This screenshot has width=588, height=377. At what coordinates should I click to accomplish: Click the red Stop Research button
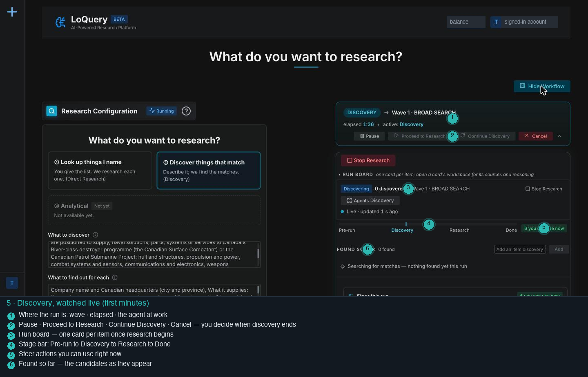coord(368,160)
